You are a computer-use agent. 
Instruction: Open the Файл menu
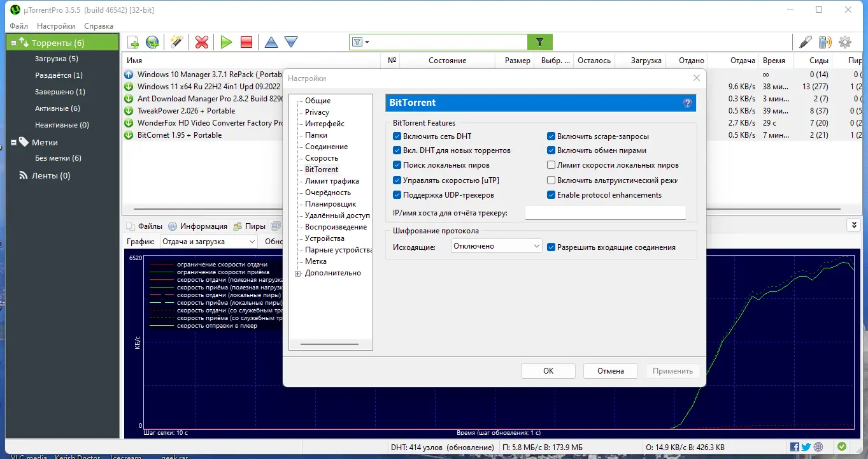click(x=19, y=26)
